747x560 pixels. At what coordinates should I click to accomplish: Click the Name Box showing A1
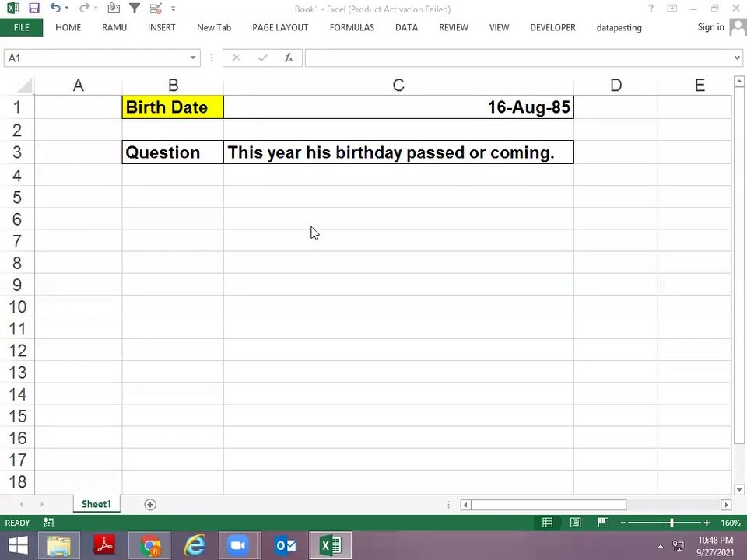[x=95, y=58]
